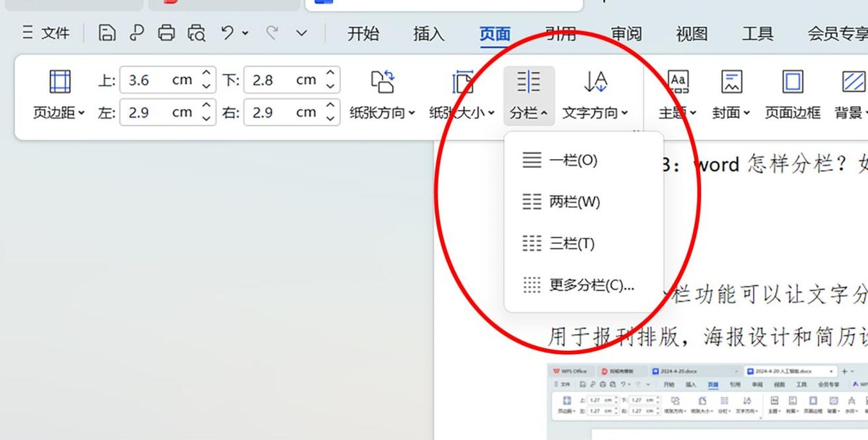Open the Page Margins (页边距) tool

(x=59, y=93)
